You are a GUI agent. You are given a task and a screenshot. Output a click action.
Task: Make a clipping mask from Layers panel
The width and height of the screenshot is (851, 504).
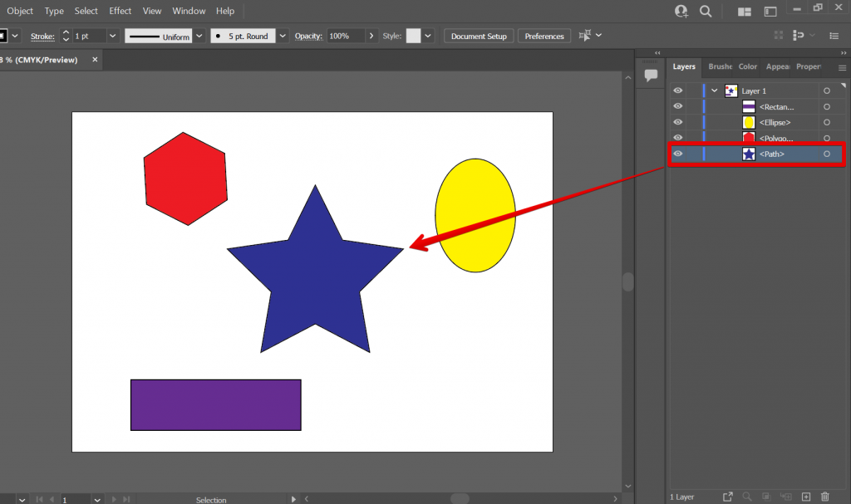766,497
